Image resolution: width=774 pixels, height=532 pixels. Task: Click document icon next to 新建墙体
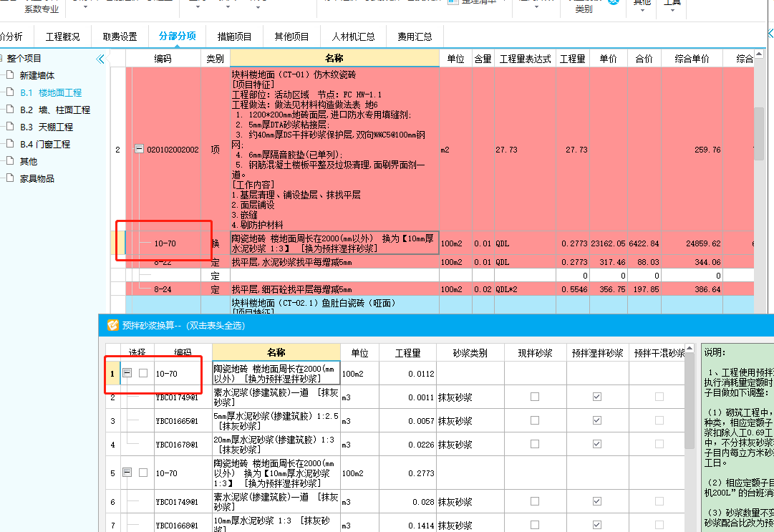click(10, 75)
